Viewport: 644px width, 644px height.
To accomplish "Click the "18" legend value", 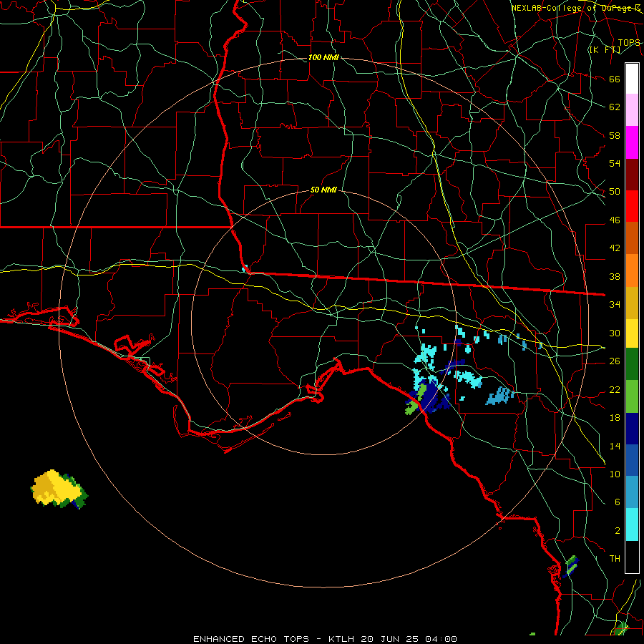I will [x=615, y=418].
